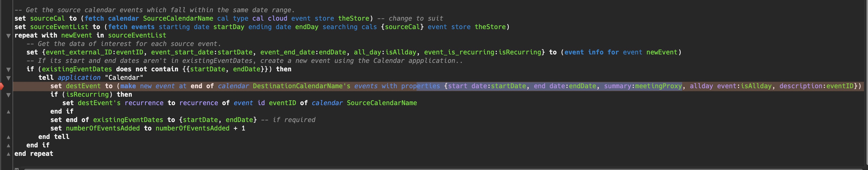Click the 'startDay' variable
868x170 pixels.
pyautogui.click(x=229, y=27)
